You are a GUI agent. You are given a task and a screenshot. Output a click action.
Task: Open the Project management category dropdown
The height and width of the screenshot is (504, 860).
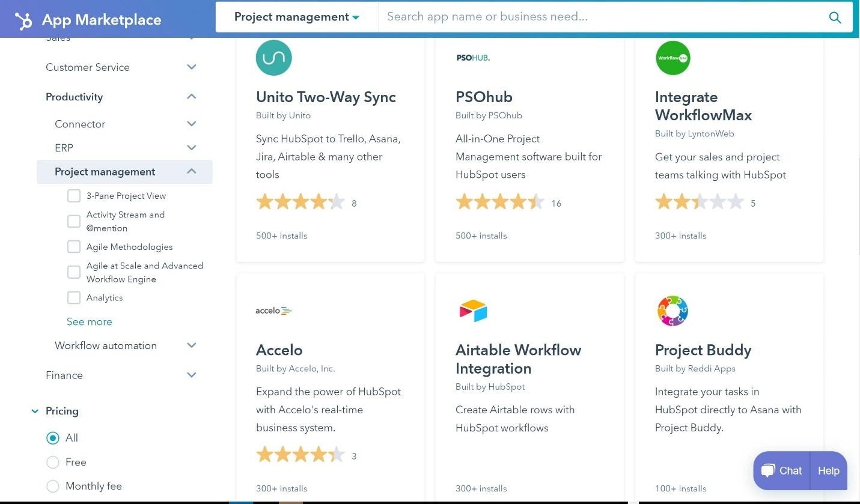[x=297, y=17]
